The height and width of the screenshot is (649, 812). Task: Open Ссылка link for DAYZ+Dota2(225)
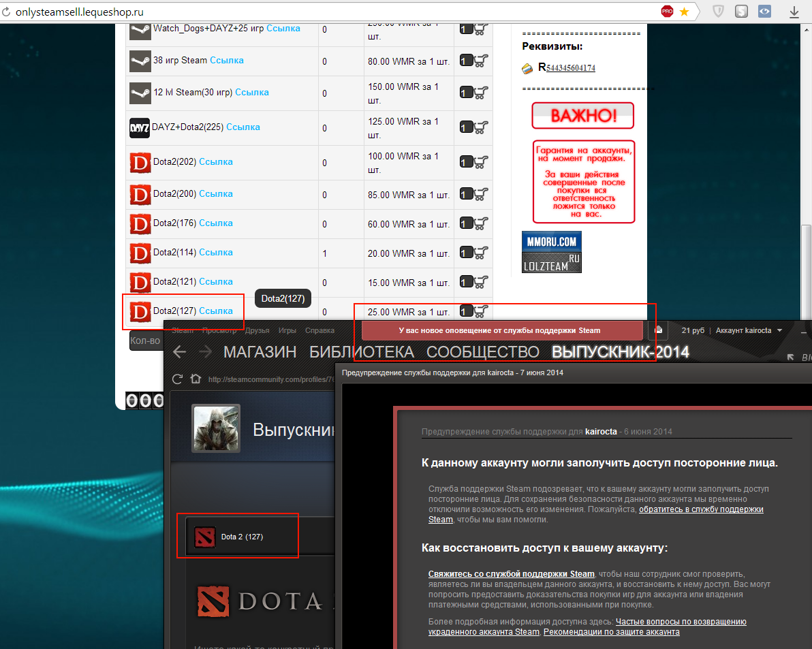(x=243, y=127)
